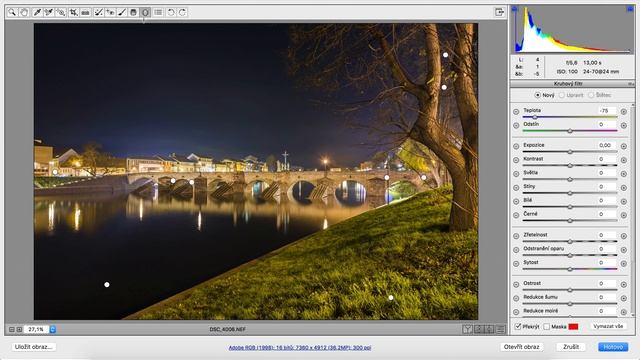
Task: Decrease Teplota with minus button
Action: click(x=516, y=112)
